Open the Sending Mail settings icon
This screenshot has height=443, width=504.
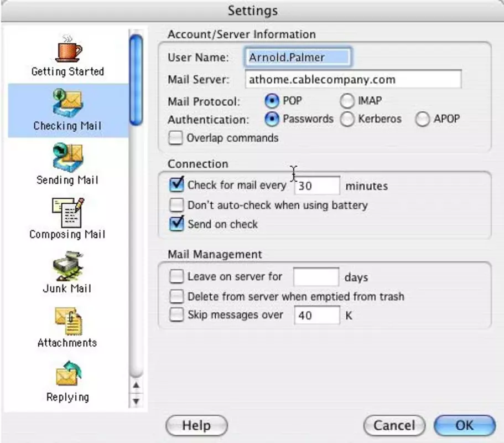[68, 157]
